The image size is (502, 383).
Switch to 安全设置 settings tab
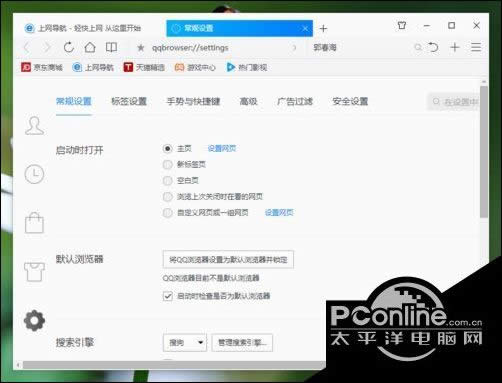(350, 101)
